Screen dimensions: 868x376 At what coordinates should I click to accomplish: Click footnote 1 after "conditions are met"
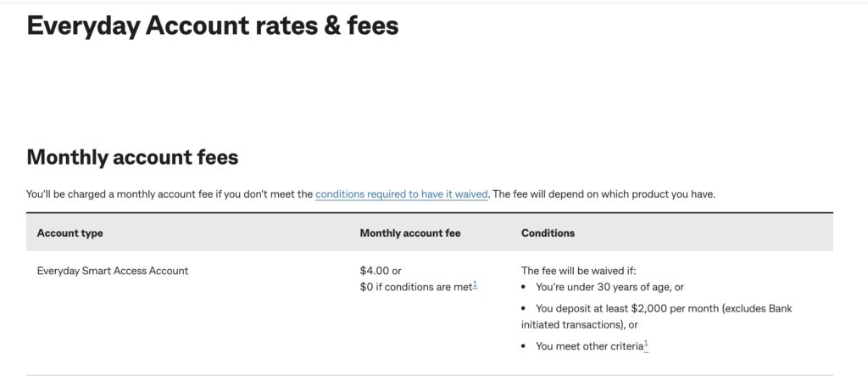point(476,285)
